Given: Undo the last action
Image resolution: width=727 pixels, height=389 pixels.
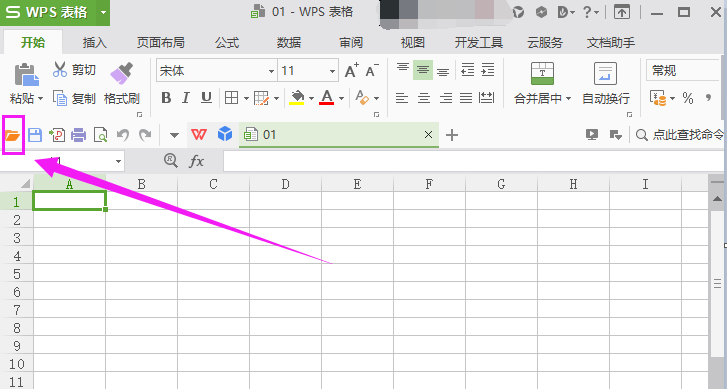Looking at the screenshot, I should 122,135.
